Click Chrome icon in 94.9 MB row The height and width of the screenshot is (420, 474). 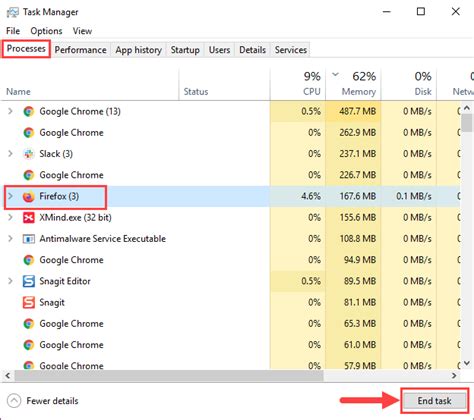29,260
